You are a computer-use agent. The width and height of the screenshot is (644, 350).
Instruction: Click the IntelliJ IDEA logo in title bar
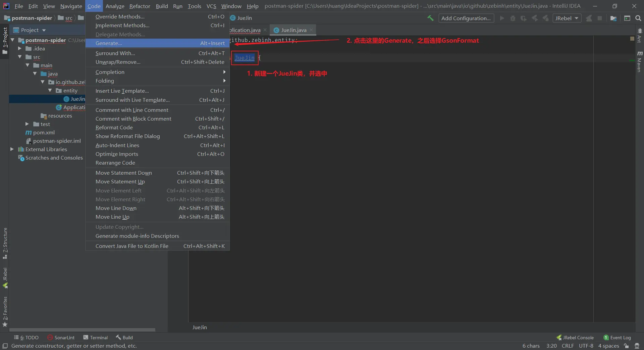tap(6, 6)
